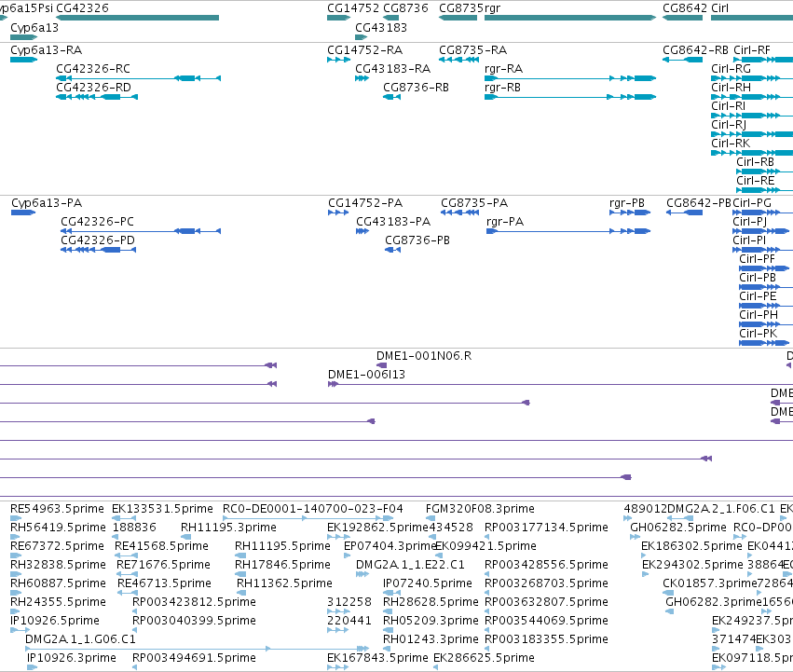Click the Cirl-RJ transcript label
The image size is (793, 672).
[729, 125]
